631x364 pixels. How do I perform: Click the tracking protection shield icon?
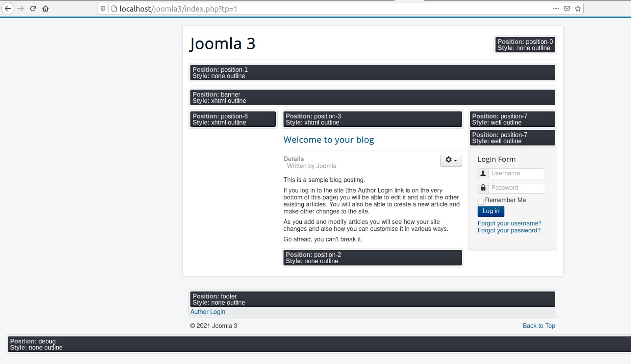pos(103,9)
